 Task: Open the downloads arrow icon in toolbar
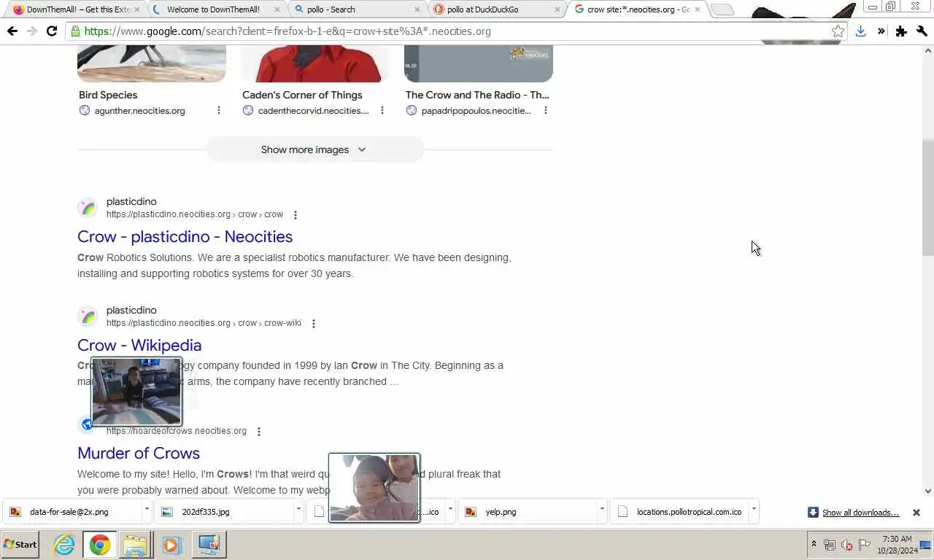(861, 31)
